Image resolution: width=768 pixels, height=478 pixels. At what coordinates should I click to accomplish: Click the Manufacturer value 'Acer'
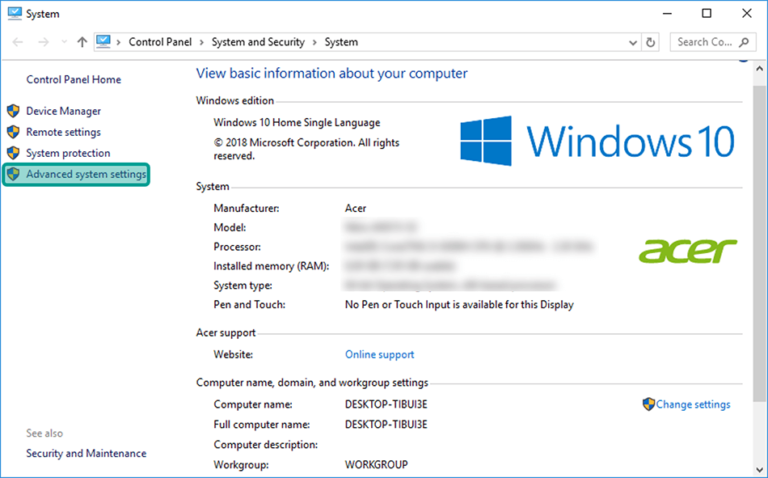click(x=356, y=208)
